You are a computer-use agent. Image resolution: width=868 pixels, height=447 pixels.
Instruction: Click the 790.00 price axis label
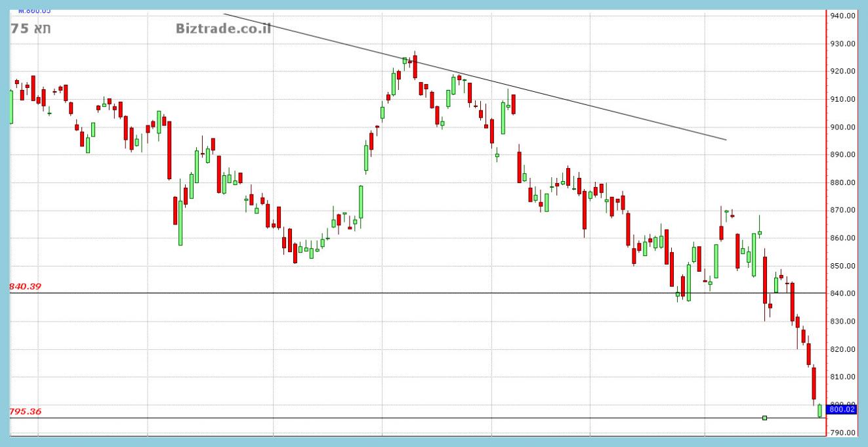(842, 433)
